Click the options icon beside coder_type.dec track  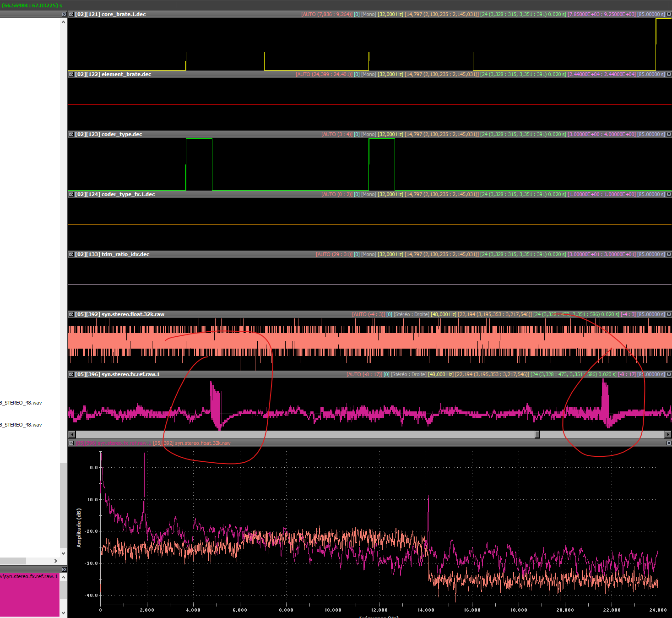click(x=71, y=134)
